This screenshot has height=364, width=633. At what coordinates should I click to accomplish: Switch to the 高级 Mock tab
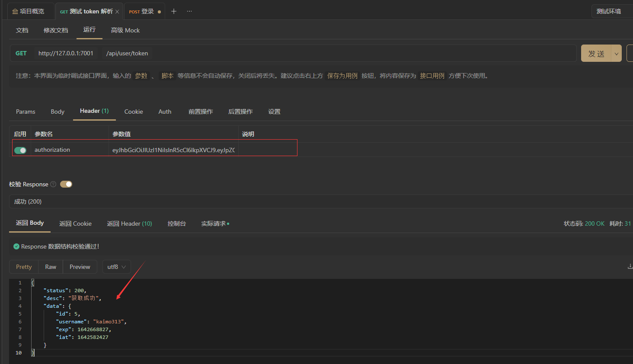(125, 30)
